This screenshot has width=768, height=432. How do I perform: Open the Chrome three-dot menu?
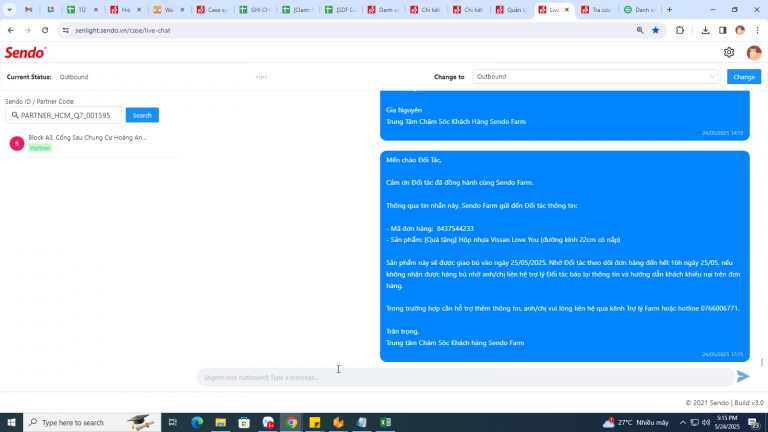(757, 30)
